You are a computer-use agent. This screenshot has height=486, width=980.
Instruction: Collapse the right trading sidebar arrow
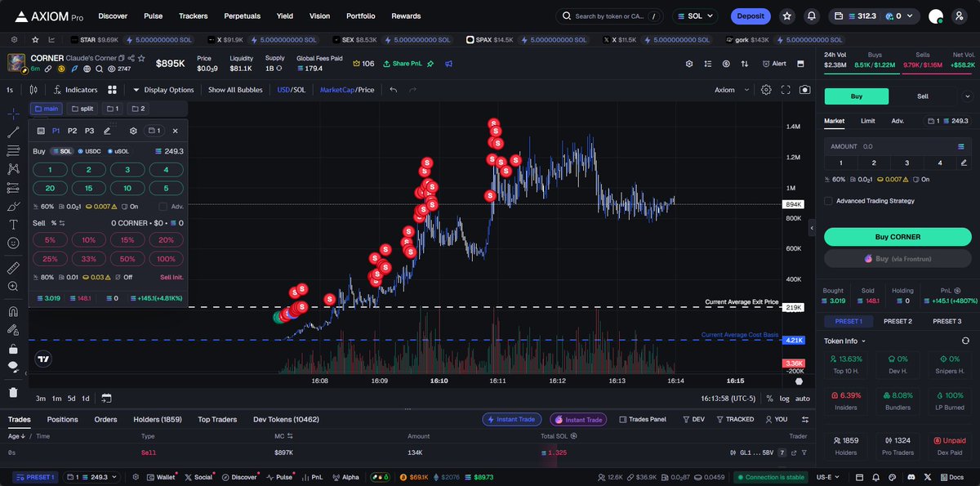point(812,229)
